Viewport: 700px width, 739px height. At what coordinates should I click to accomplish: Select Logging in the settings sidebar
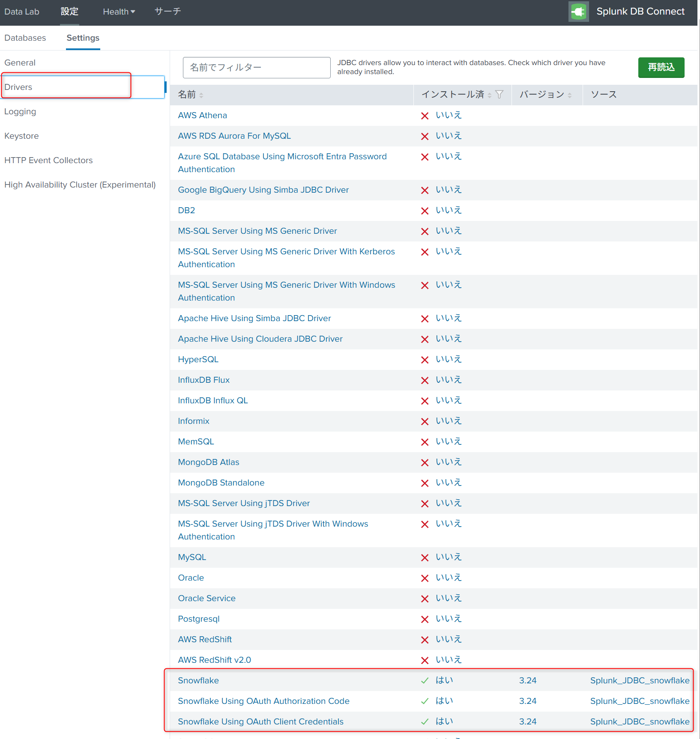pos(20,111)
